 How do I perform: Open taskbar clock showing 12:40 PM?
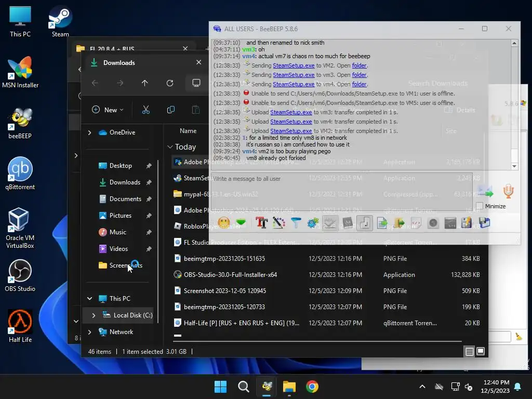(x=495, y=387)
